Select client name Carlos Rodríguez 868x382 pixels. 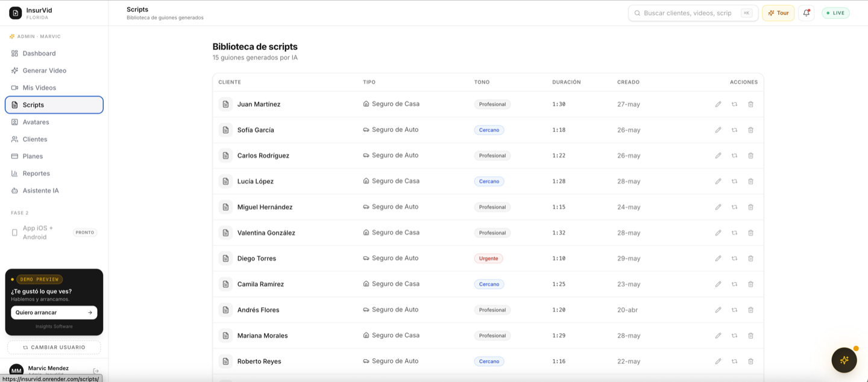click(263, 155)
